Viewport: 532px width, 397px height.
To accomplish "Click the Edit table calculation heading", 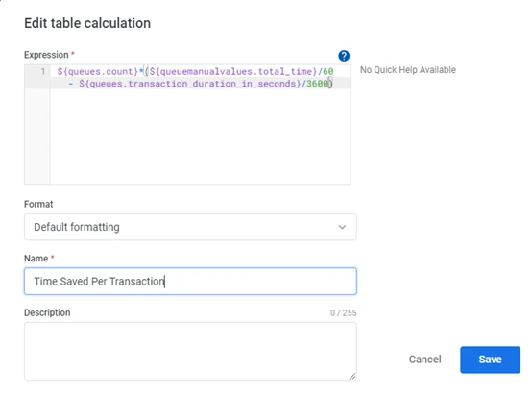I will [87, 23].
